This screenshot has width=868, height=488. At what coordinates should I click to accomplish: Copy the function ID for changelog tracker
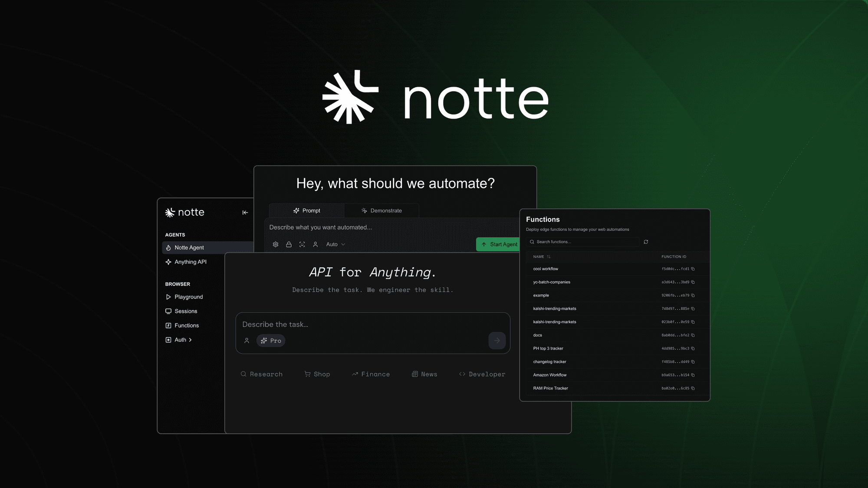click(693, 362)
